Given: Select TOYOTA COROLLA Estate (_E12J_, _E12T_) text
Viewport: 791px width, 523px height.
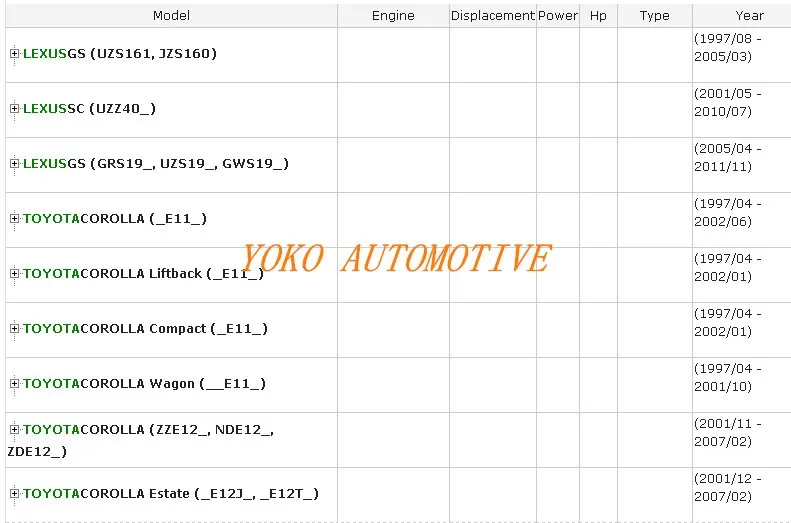Looking at the screenshot, I should (x=171, y=493).
